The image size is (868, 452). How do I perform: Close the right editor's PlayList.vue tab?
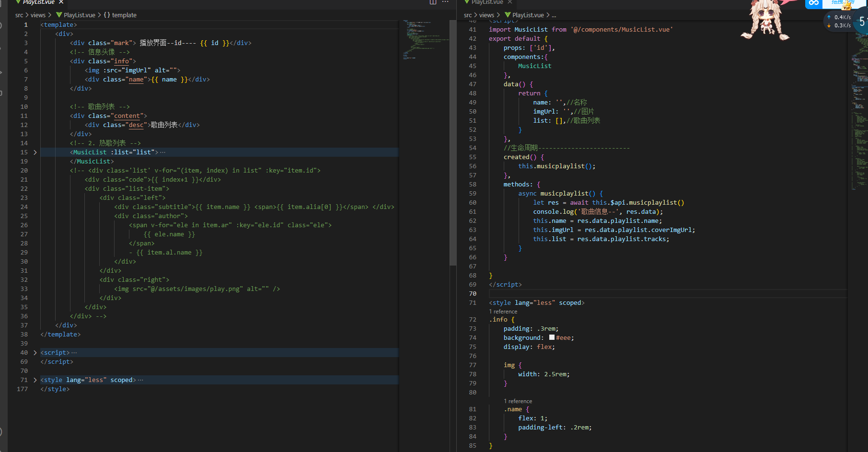[510, 2]
